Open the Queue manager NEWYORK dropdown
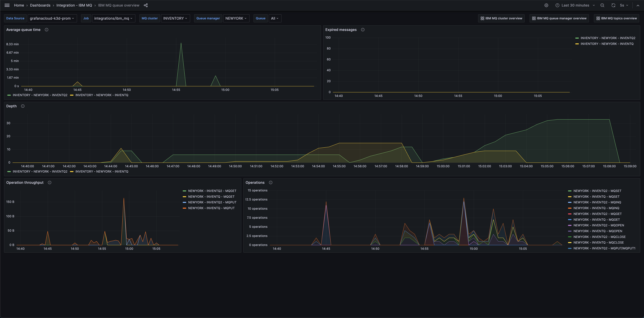This screenshot has width=644, height=318. coord(236,18)
